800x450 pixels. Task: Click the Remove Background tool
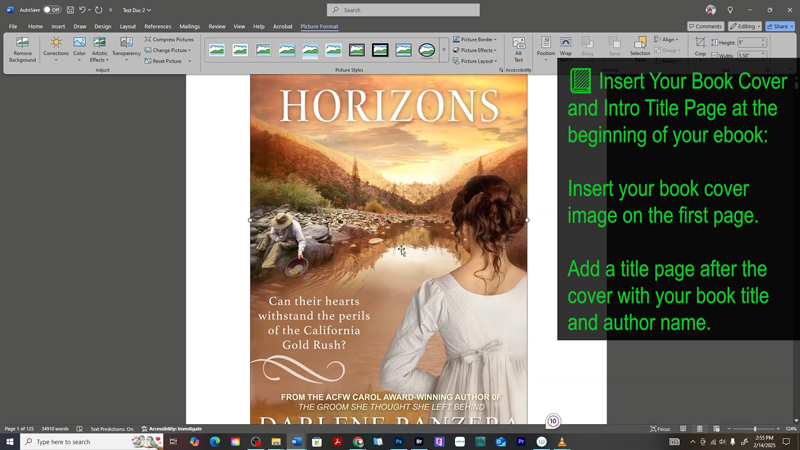click(x=22, y=49)
